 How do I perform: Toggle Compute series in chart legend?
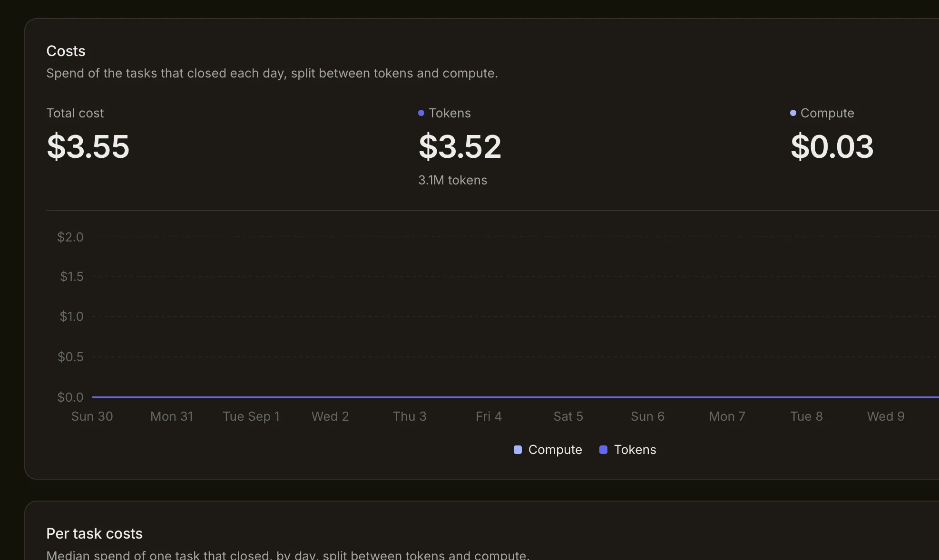548,450
